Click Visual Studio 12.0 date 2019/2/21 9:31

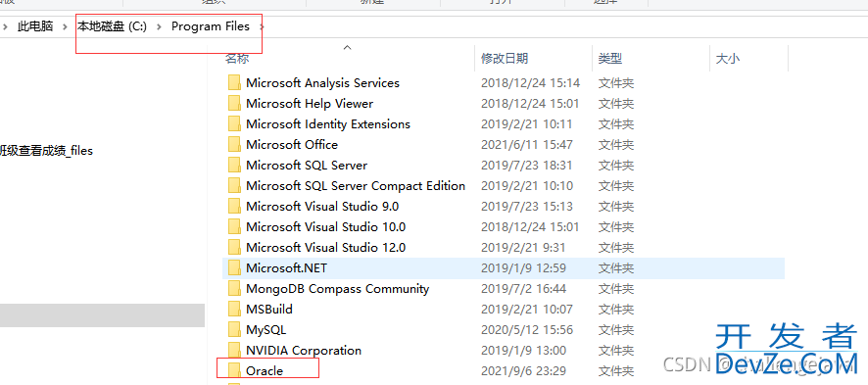click(523, 247)
